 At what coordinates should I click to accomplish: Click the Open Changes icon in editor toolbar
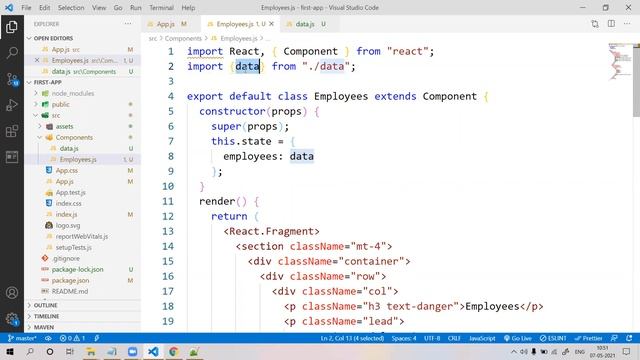595,24
